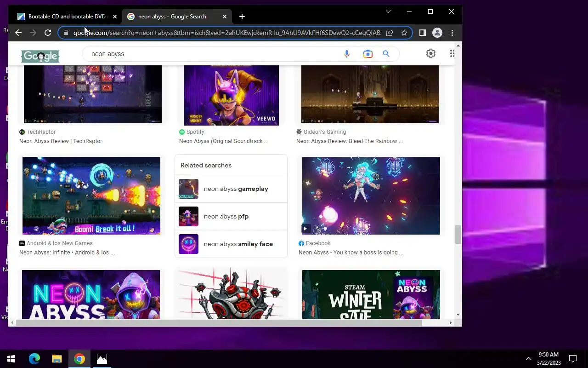Screen dimensions: 588x368
Task: Open Neon Abyss: Infinite Android & Ios link
Action: pos(67,253)
